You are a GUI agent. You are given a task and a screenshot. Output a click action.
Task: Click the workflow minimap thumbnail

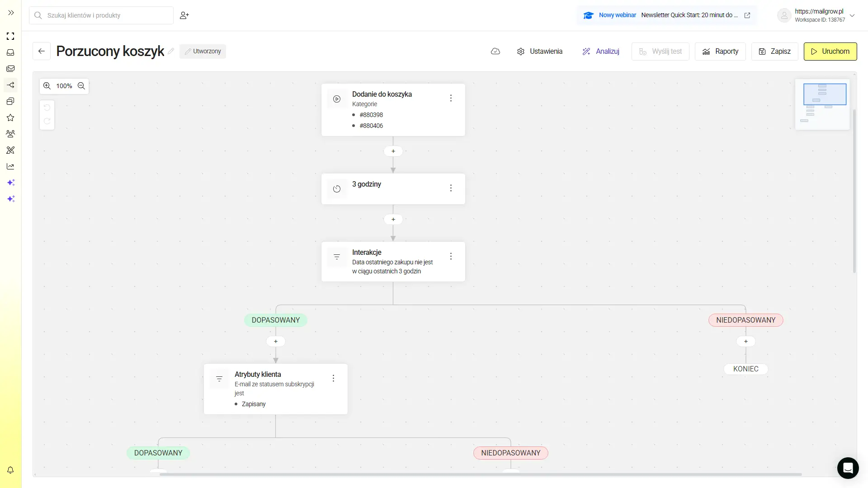(822, 104)
